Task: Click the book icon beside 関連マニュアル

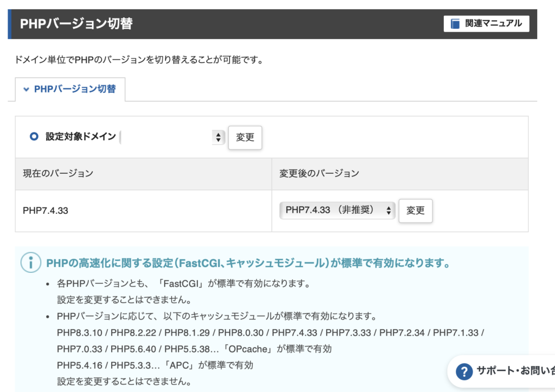Action: 455,24
